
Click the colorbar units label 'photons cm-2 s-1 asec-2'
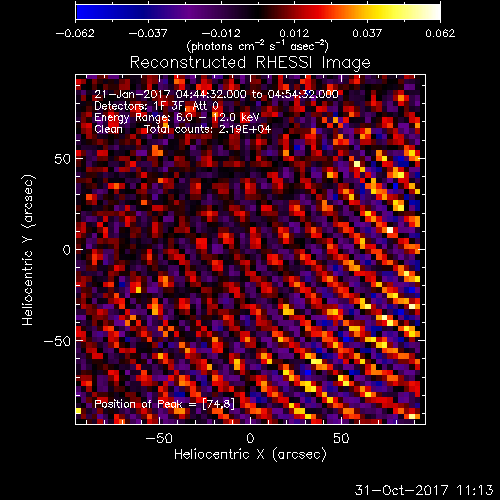click(257, 46)
